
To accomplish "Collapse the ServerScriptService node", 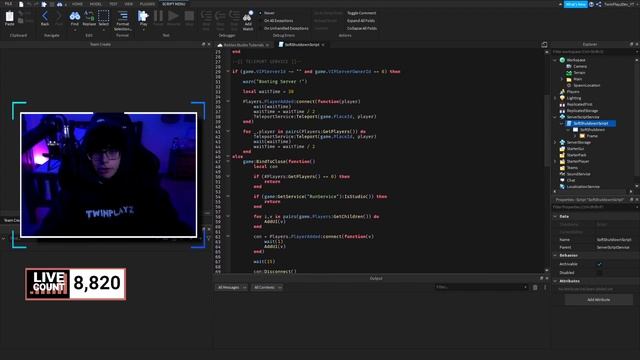I will click(x=555, y=117).
